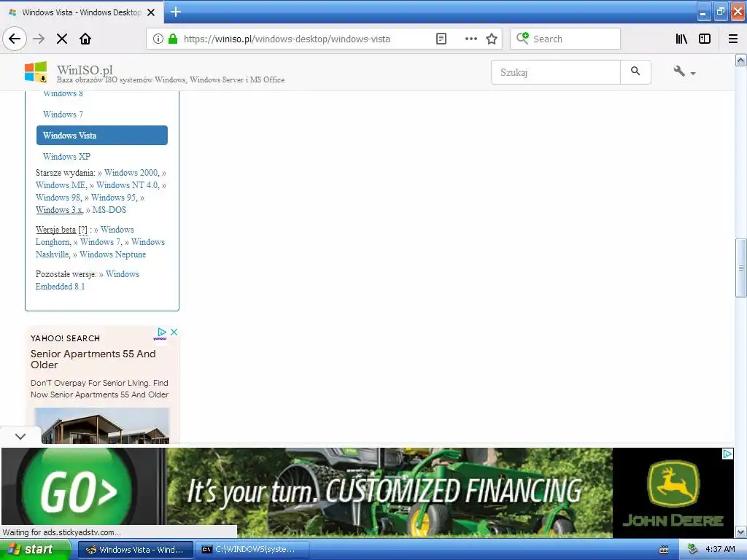Select Windows Vista in sidebar menu
Image resolution: width=747 pixels, height=560 pixels.
pos(102,135)
